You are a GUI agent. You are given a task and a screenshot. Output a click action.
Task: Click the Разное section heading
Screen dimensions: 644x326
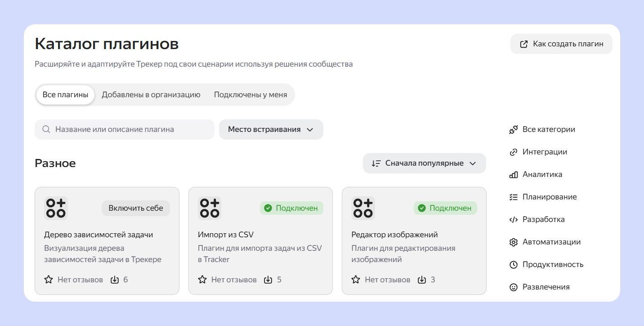click(x=55, y=163)
